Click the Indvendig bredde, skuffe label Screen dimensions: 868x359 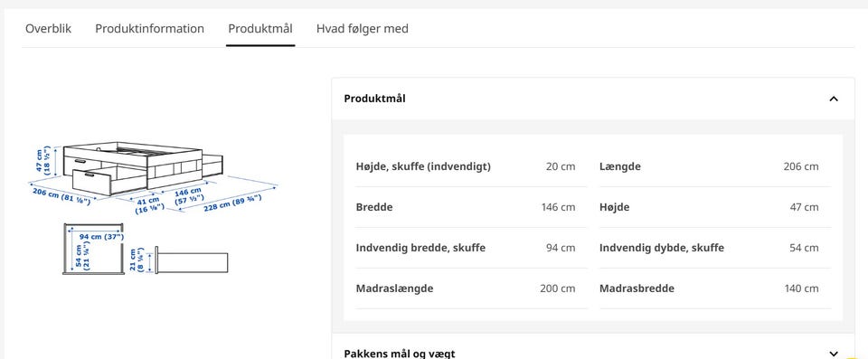[x=420, y=248]
